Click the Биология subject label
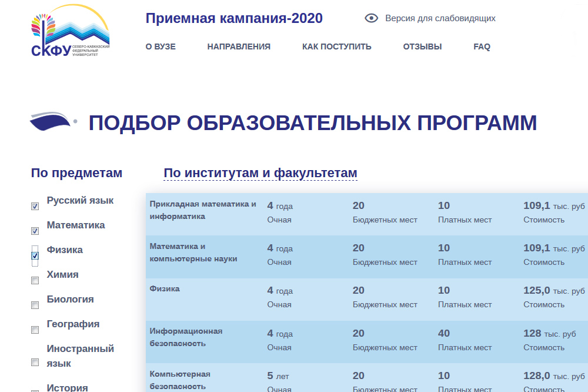The width and height of the screenshot is (588, 392). (x=70, y=299)
